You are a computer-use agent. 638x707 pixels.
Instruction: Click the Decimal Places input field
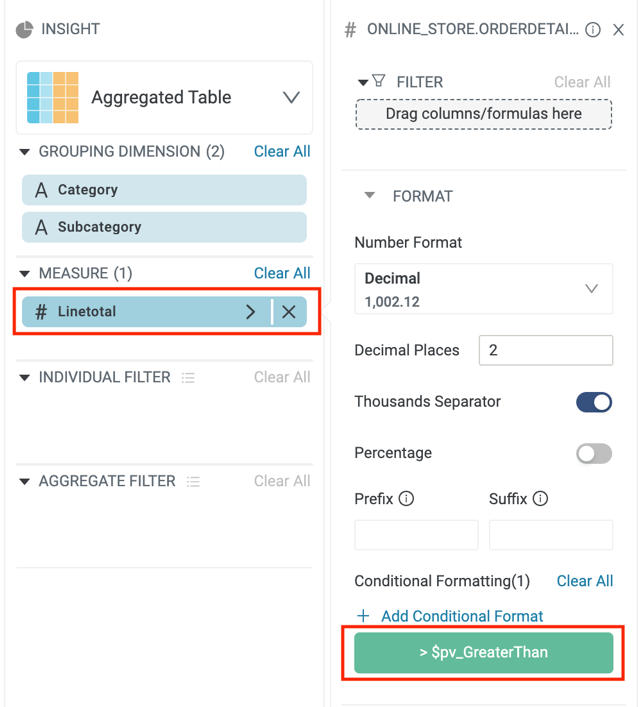point(545,350)
